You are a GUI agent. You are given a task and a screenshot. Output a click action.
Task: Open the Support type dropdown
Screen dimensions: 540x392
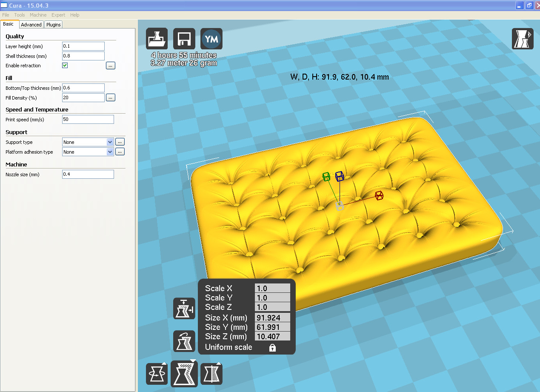88,142
